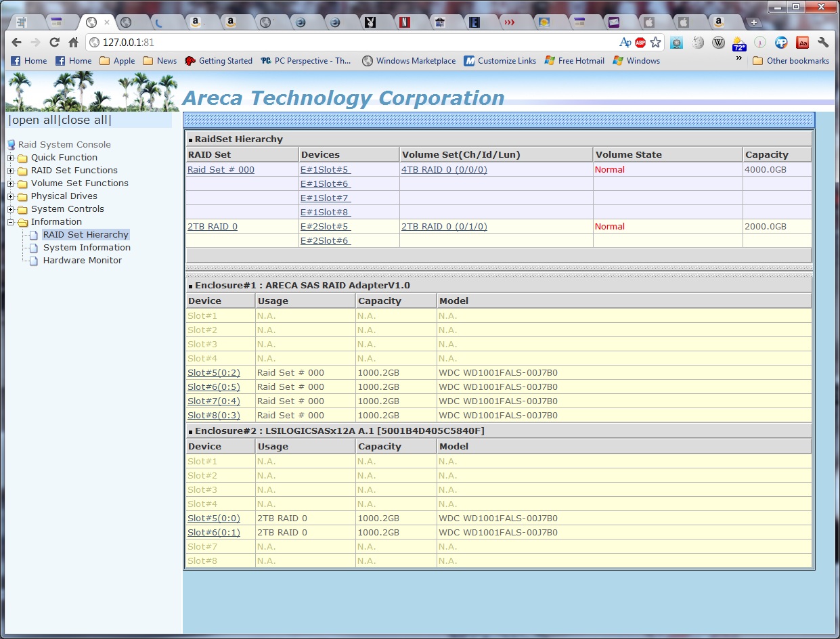Image resolution: width=840 pixels, height=639 pixels.
Task: Click the 4000.0GB capacity cell
Action: 776,170
